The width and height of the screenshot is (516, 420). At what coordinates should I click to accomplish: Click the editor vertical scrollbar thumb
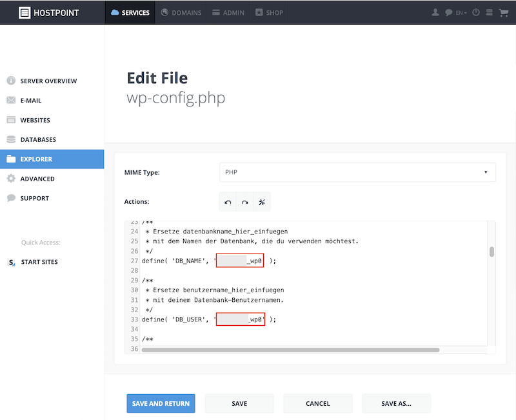[491, 252]
